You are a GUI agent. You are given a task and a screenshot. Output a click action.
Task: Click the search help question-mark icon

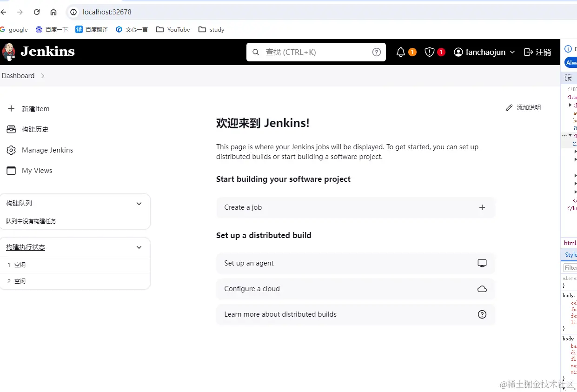click(377, 52)
